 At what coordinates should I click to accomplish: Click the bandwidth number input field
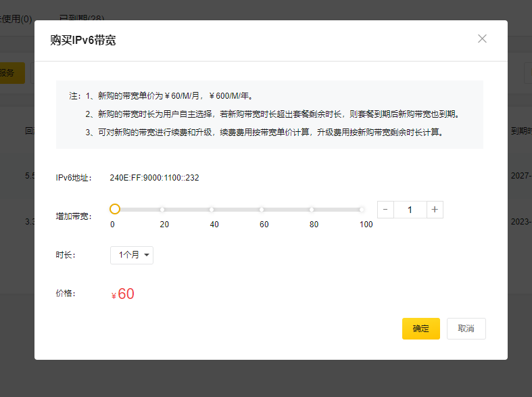[410, 210]
